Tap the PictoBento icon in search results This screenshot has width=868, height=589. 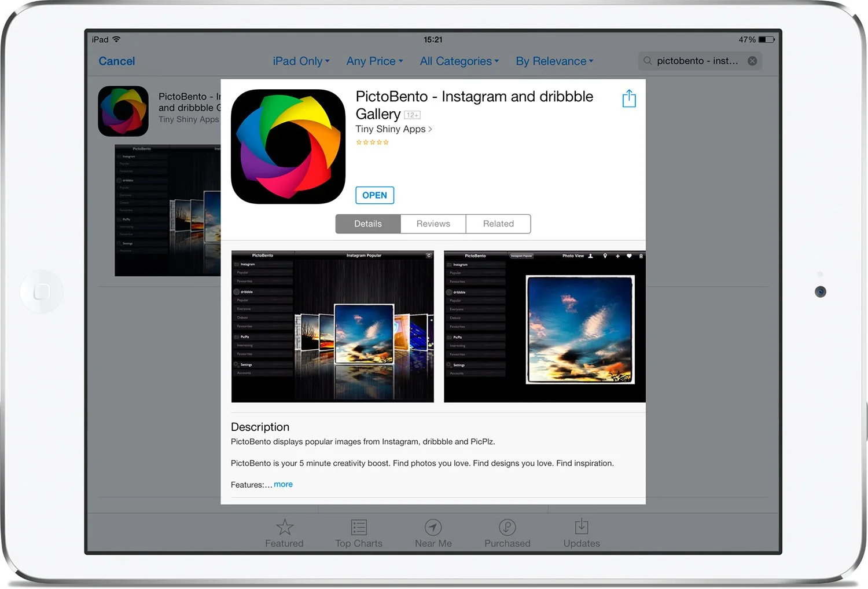pos(123,111)
